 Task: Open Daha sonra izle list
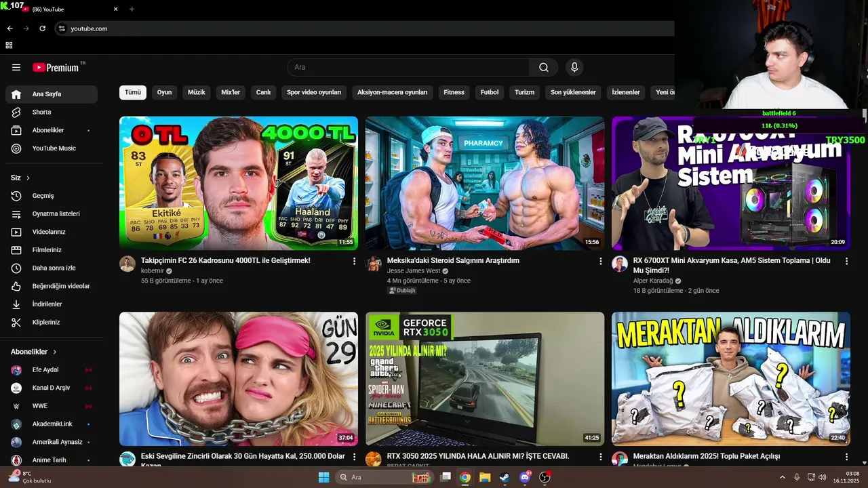pos(52,268)
